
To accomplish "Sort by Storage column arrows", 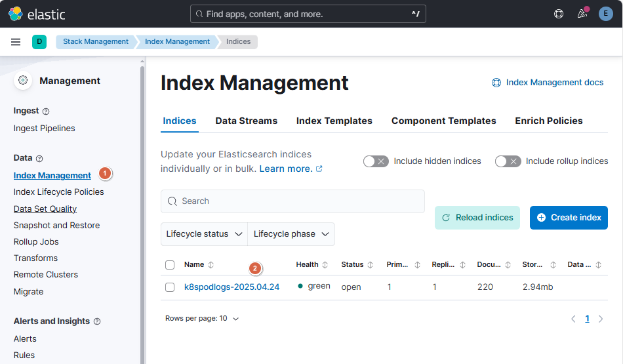I will click(x=553, y=265).
